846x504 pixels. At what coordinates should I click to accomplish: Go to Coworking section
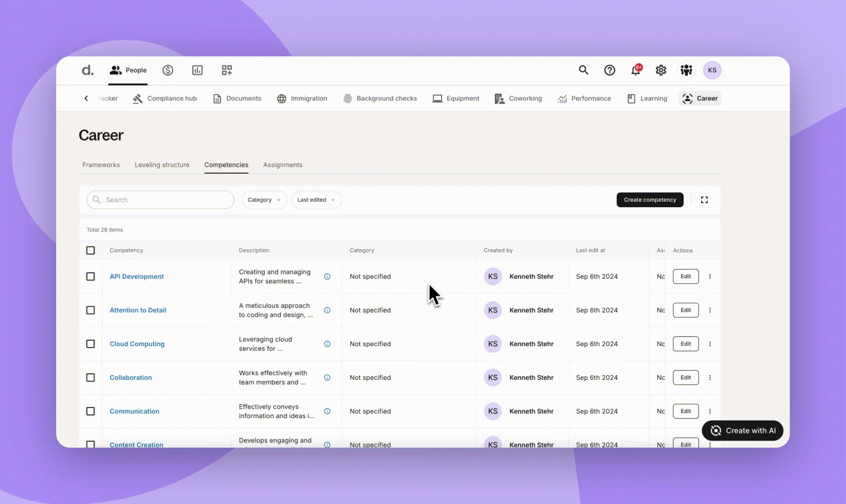pos(518,98)
